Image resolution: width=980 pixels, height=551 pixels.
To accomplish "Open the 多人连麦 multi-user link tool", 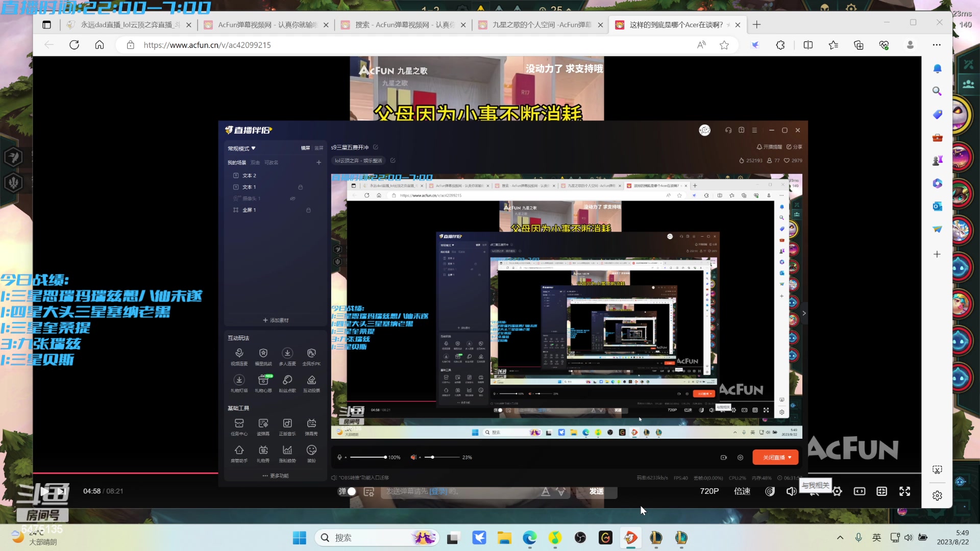I will (x=287, y=357).
